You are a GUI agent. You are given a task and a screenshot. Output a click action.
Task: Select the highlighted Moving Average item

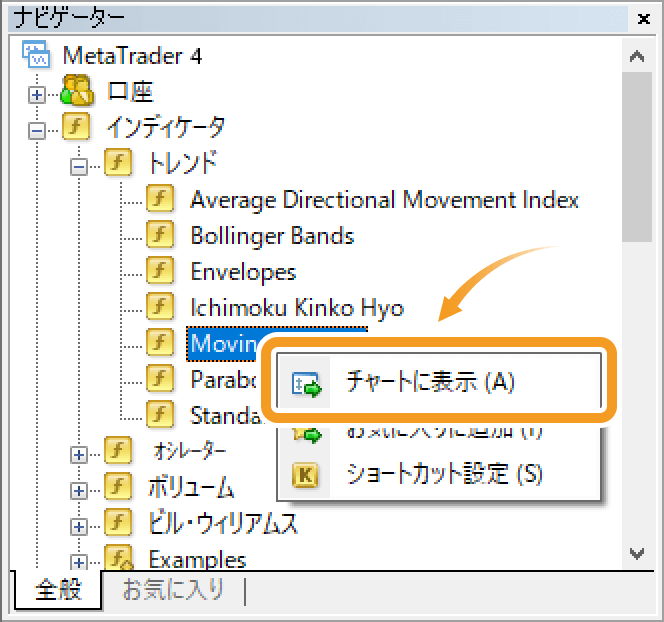click(x=222, y=343)
